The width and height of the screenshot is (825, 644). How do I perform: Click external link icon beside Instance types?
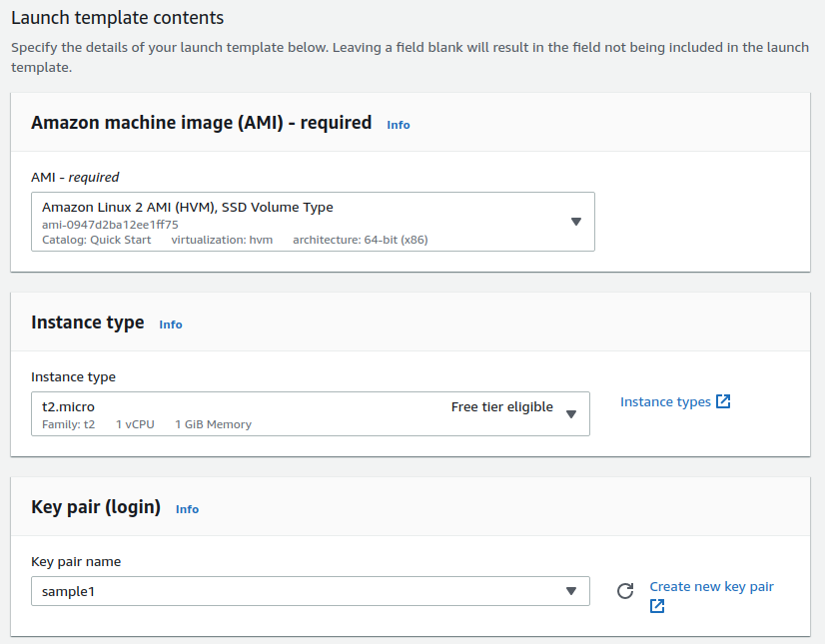click(x=724, y=401)
